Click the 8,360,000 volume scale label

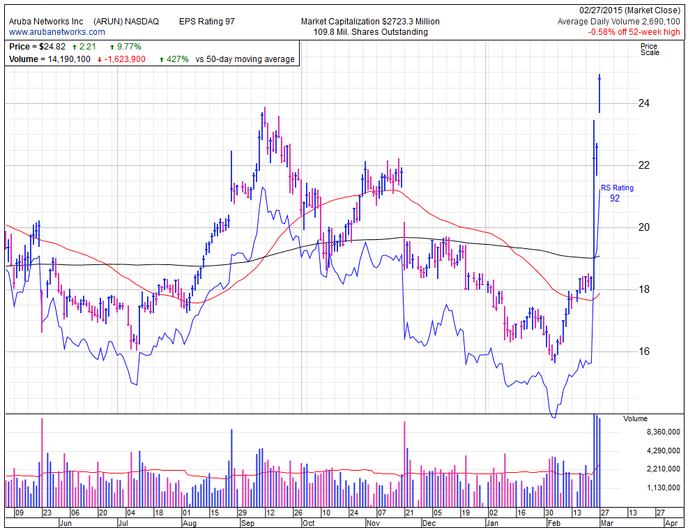[663, 433]
